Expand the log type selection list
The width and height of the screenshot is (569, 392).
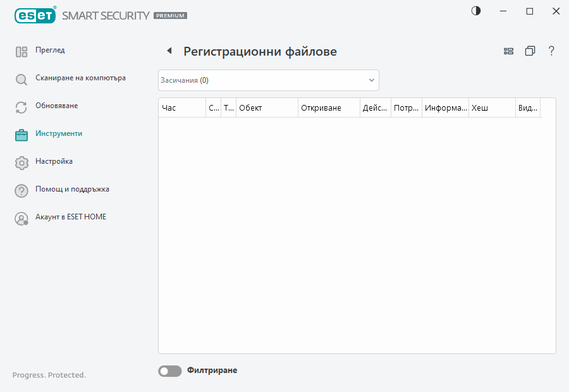pyautogui.click(x=371, y=80)
